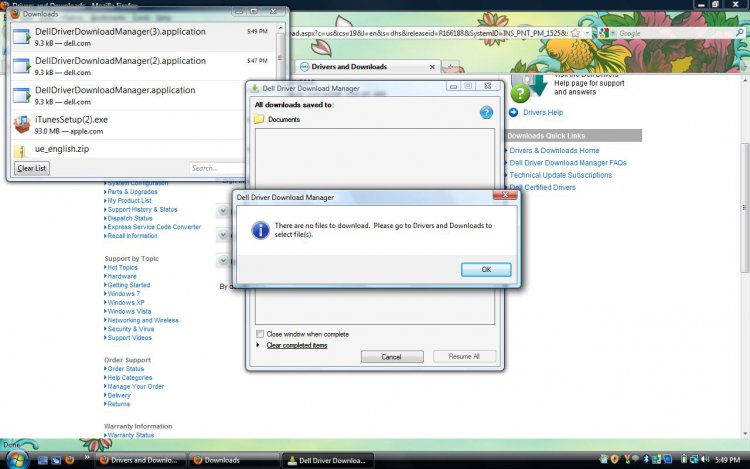Open the Parts & Upgrades link
This screenshot has width=750, height=469.
(x=132, y=191)
